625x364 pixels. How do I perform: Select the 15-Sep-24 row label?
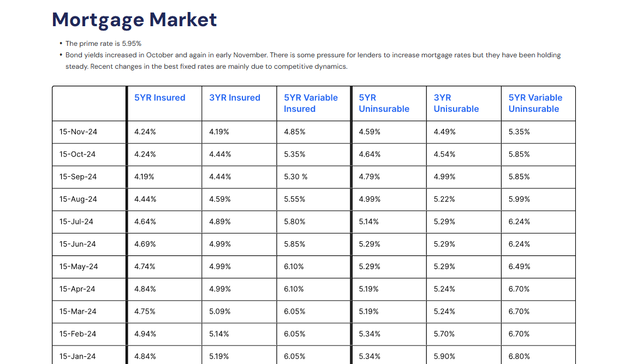click(x=78, y=177)
